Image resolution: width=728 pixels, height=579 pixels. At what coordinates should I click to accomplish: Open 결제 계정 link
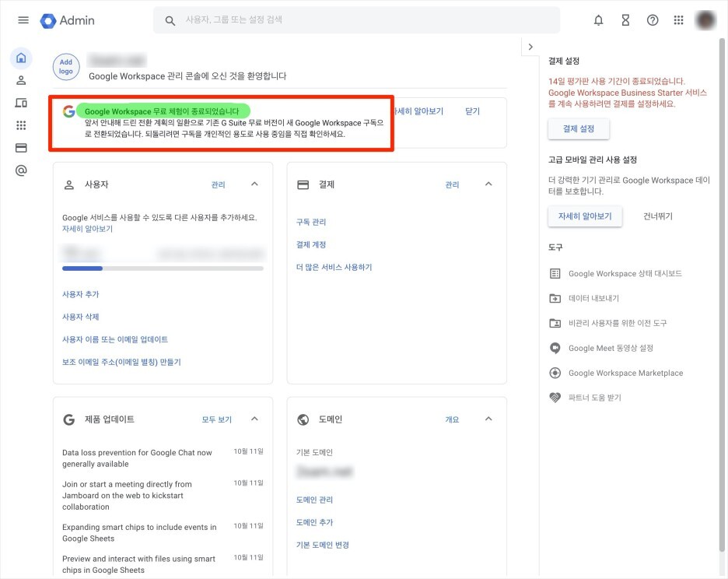[311, 245]
